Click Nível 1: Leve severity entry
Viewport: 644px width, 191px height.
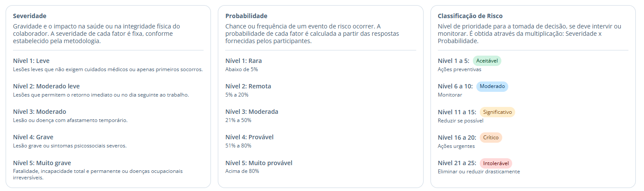pos(31,61)
